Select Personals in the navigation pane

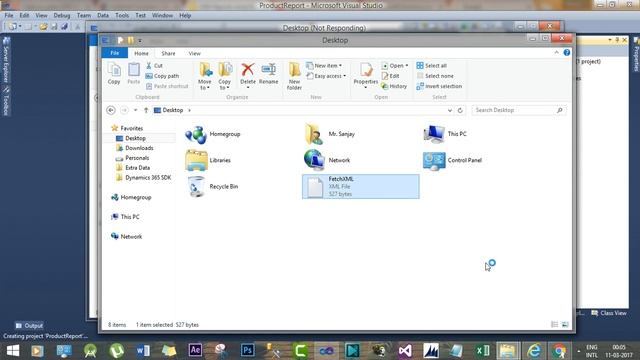pyautogui.click(x=137, y=158)
